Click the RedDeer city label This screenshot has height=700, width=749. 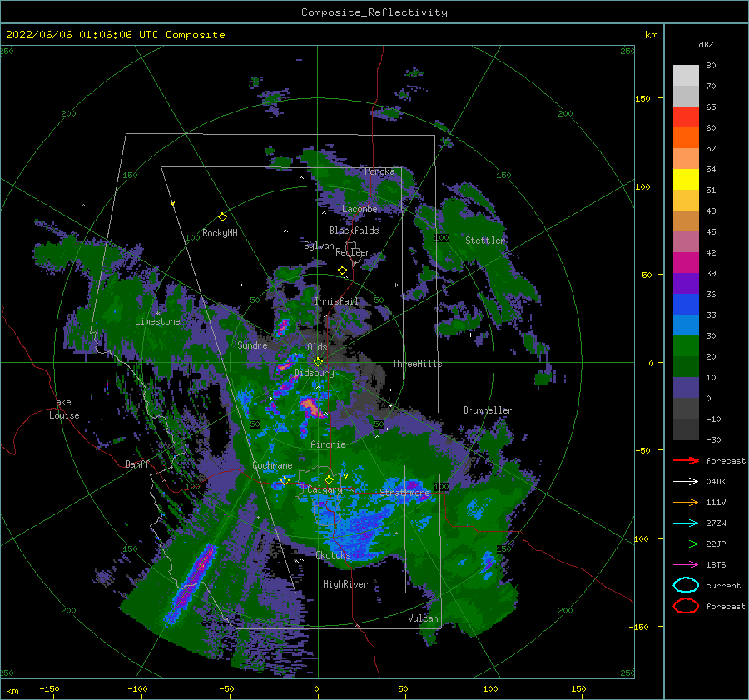(x=353, y=252)
